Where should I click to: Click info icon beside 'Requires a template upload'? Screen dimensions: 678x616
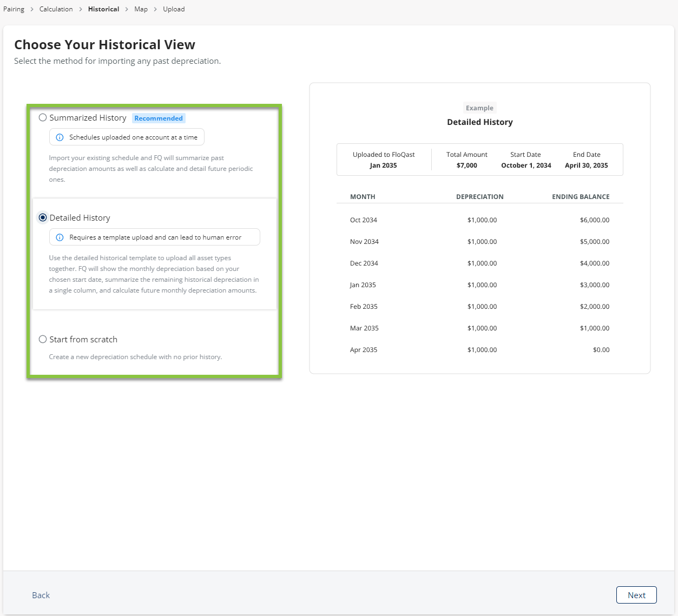click(60, 237)
